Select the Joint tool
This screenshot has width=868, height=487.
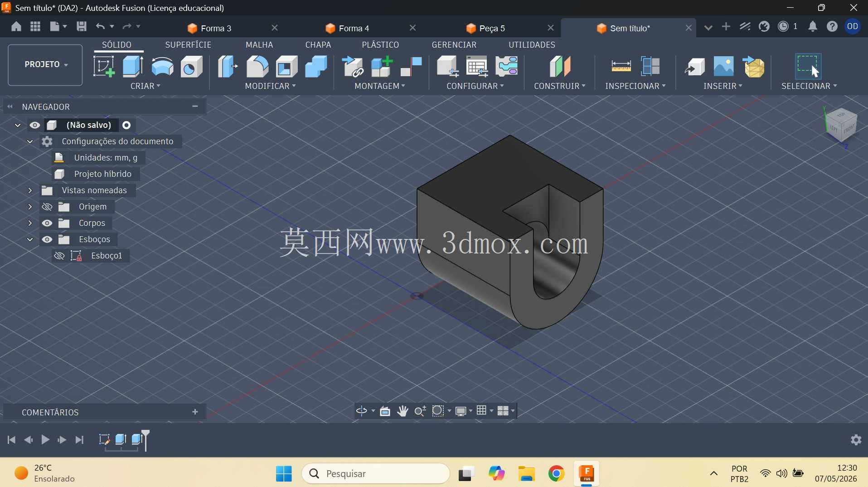[x=411, y=66]
